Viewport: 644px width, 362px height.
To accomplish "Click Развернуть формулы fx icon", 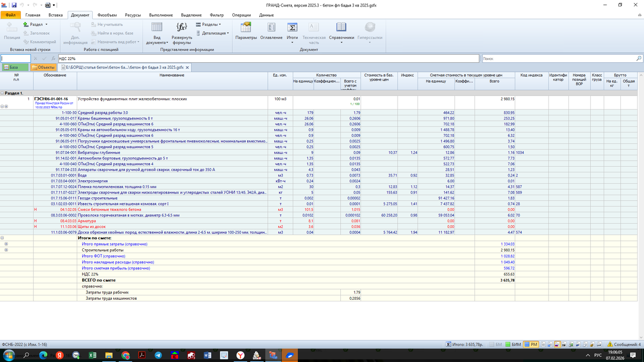I will [x=181, y=27].
